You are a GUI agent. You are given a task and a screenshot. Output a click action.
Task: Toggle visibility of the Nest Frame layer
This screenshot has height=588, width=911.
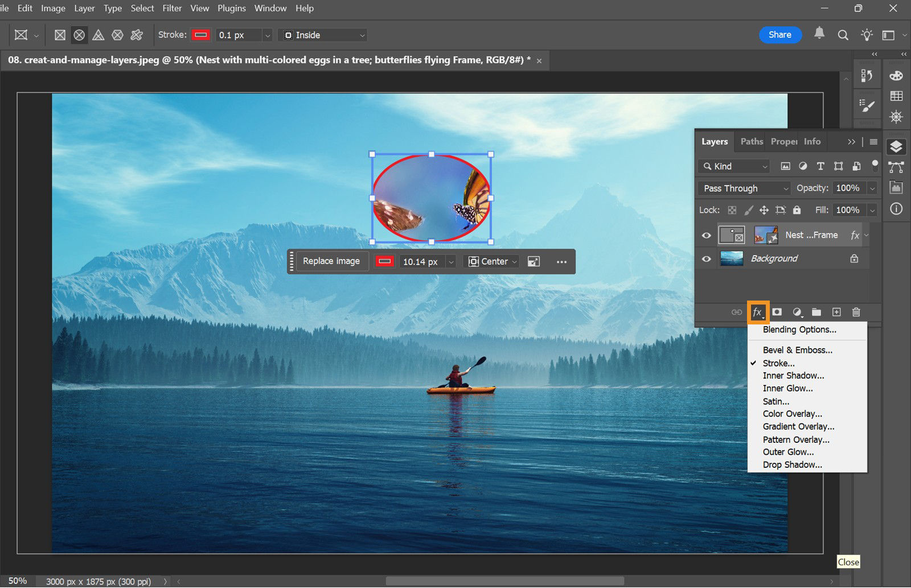[x=706, y=235]
